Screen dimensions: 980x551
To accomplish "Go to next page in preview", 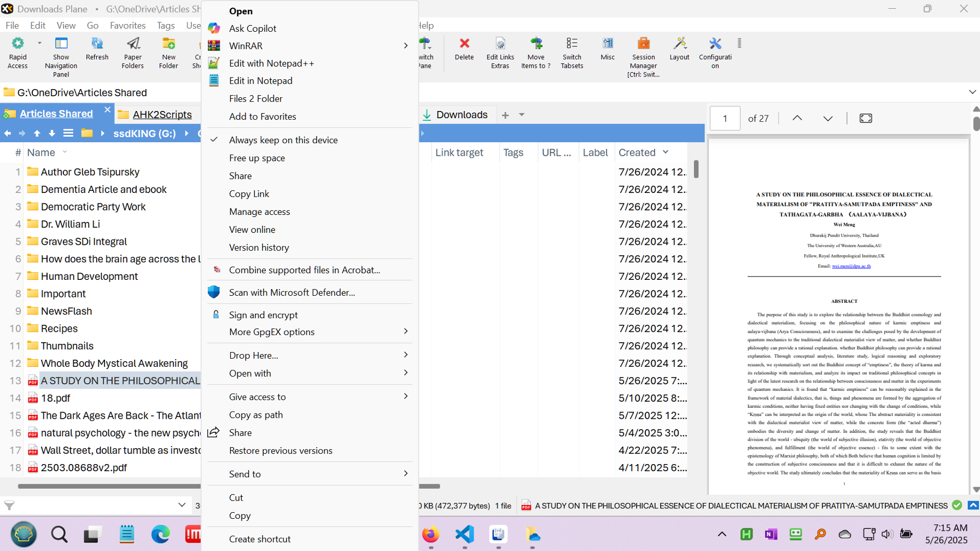I will pyautogui.click(x=827, y=118).
